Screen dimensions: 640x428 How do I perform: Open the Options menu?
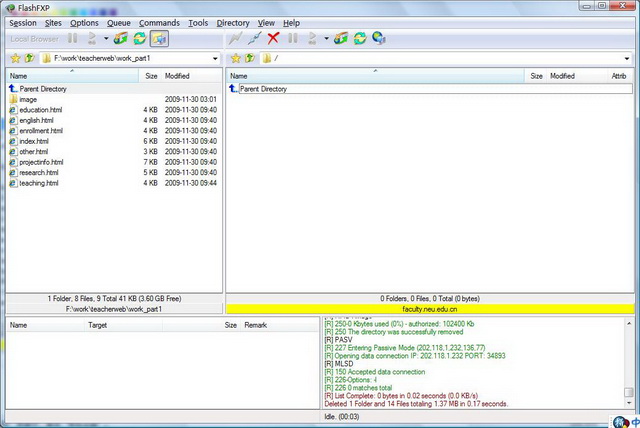84,23
